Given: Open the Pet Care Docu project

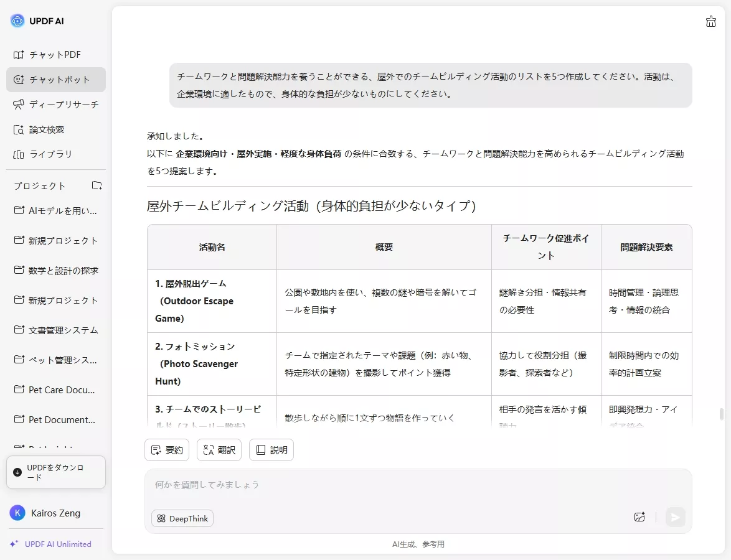Looking at the screenshot, I should 55,390.
